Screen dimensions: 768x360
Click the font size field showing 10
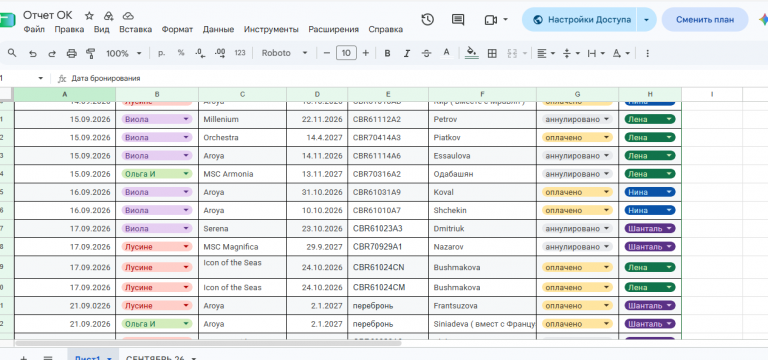tap(346, 53)
